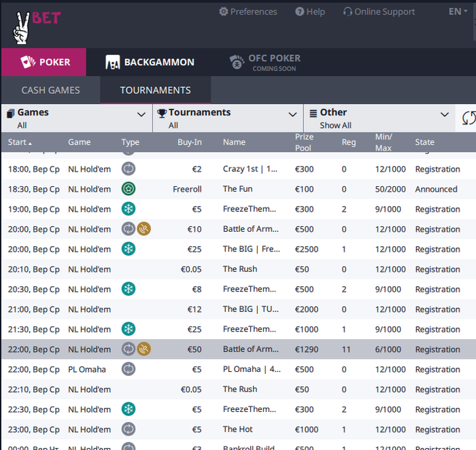
Task: Sort by the Prize Pool column header
Action: pyautogui.click(x=304, y=142)
